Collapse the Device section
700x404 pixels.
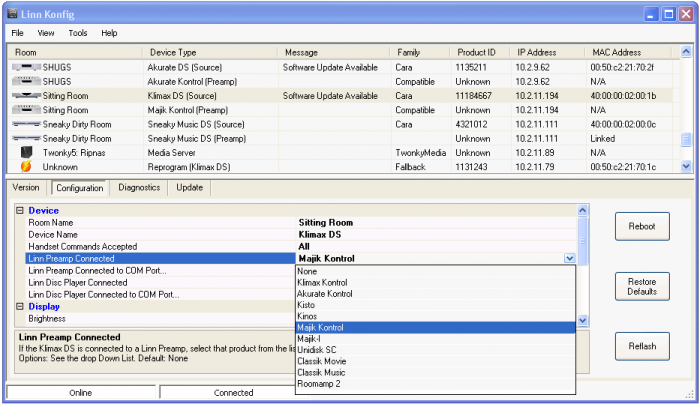coord(20,210)
